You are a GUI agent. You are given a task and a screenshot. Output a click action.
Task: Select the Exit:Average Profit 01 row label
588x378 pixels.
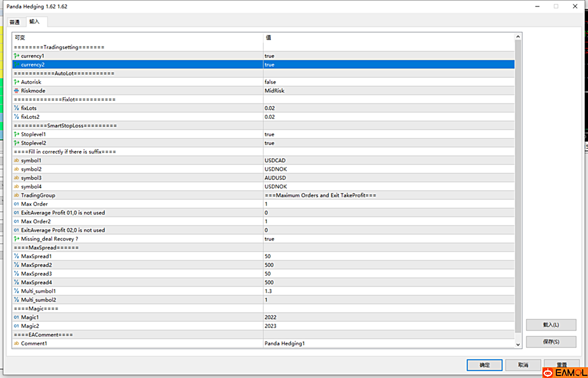point(63,212)
